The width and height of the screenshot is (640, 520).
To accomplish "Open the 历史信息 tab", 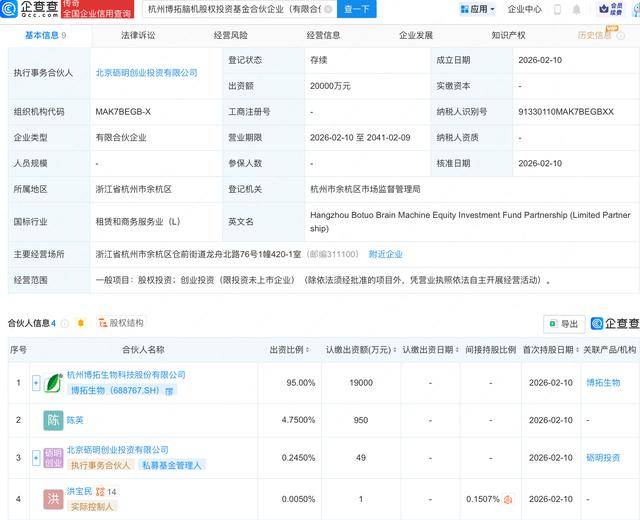I will coord(597,35).
